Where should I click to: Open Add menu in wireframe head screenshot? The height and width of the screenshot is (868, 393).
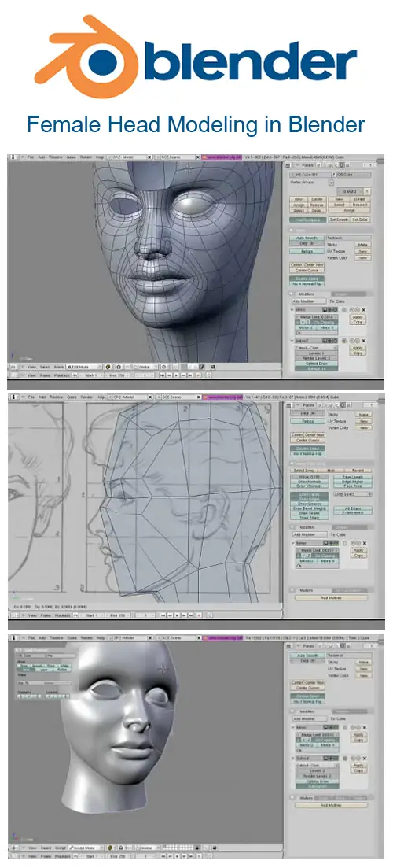[40, 157]
